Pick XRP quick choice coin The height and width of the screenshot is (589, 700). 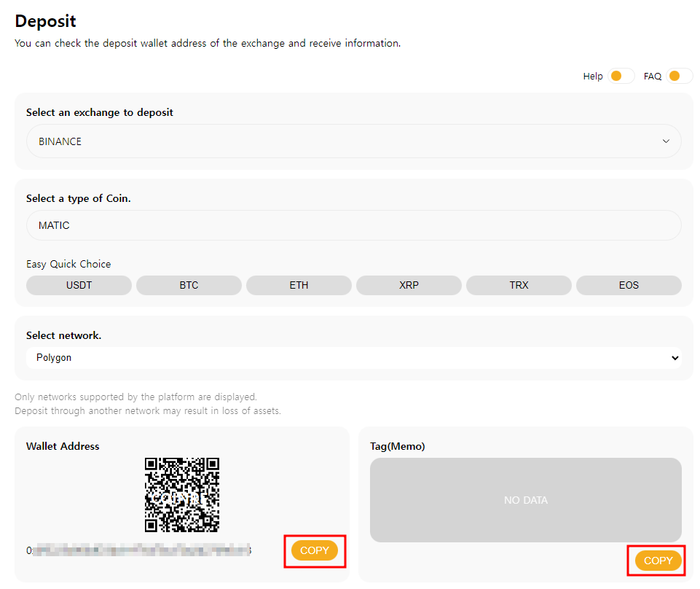409,285
